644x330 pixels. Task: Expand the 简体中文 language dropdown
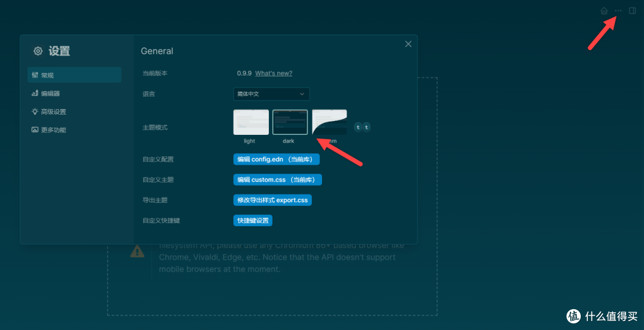[x=271, y=94]
